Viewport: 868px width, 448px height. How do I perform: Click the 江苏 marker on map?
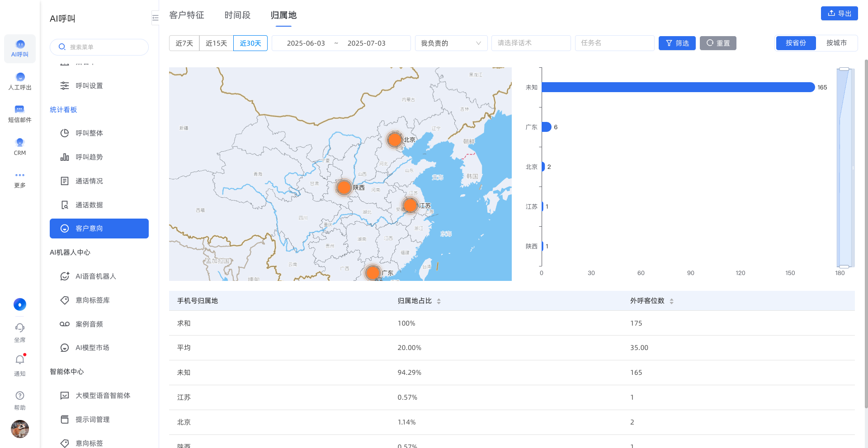(x=410, y=205)
